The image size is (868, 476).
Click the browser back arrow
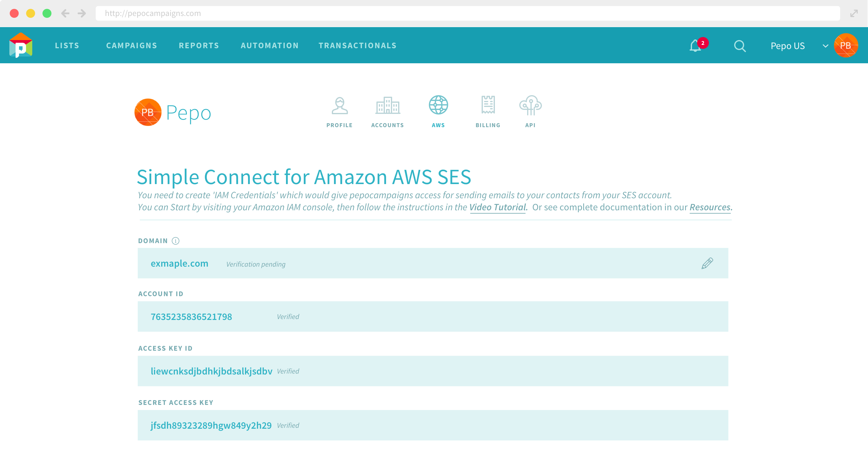65,14
